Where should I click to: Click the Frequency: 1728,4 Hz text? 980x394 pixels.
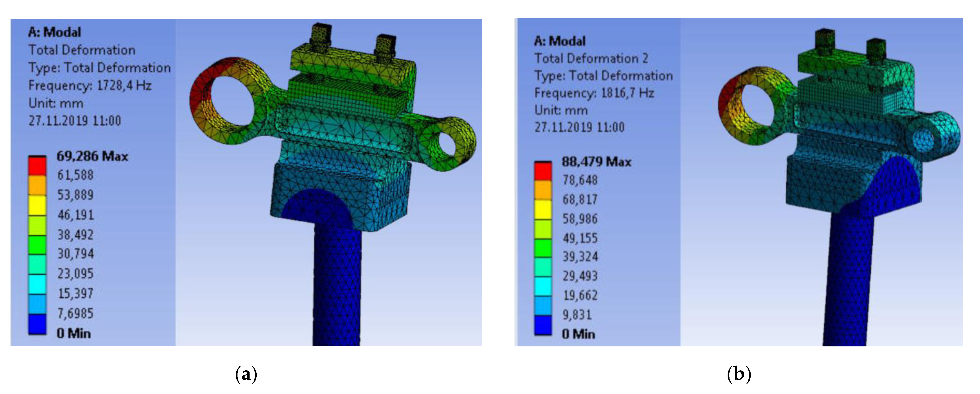90,85
